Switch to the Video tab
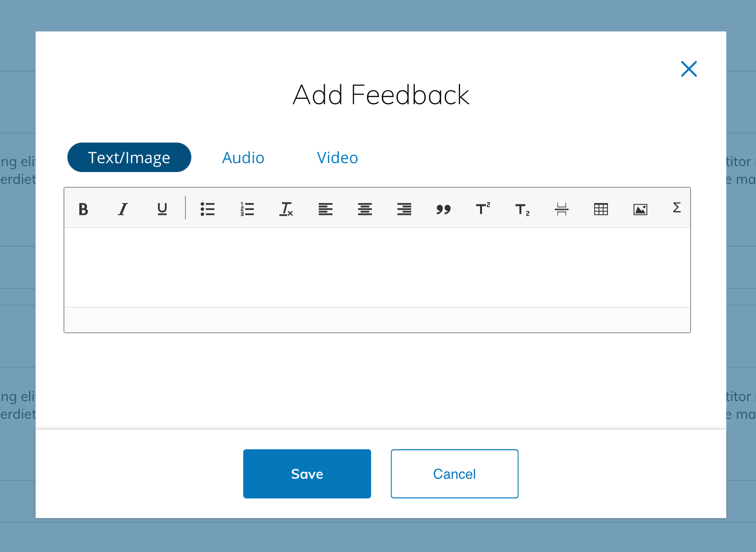 tap(337, 158)
